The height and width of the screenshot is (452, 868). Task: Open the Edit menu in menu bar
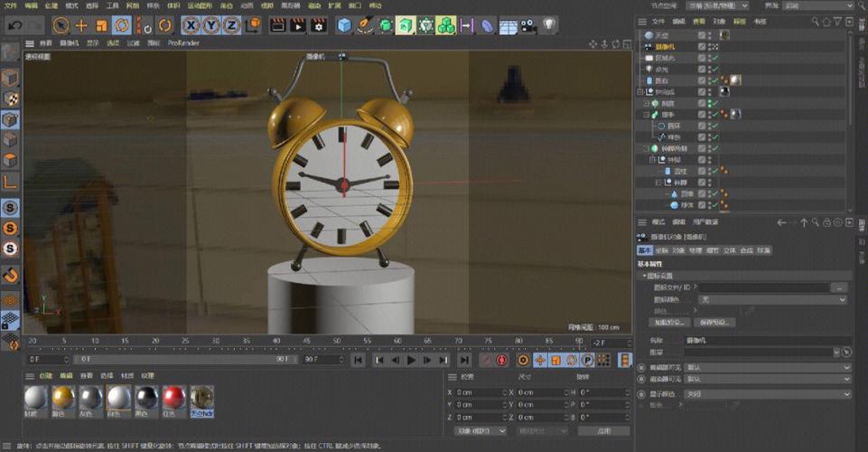point(31,5)
